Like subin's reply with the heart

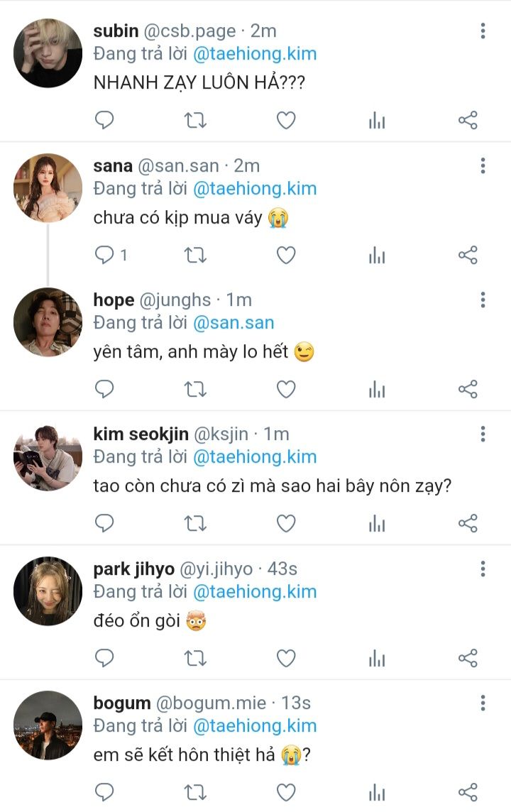click(286, 121)
